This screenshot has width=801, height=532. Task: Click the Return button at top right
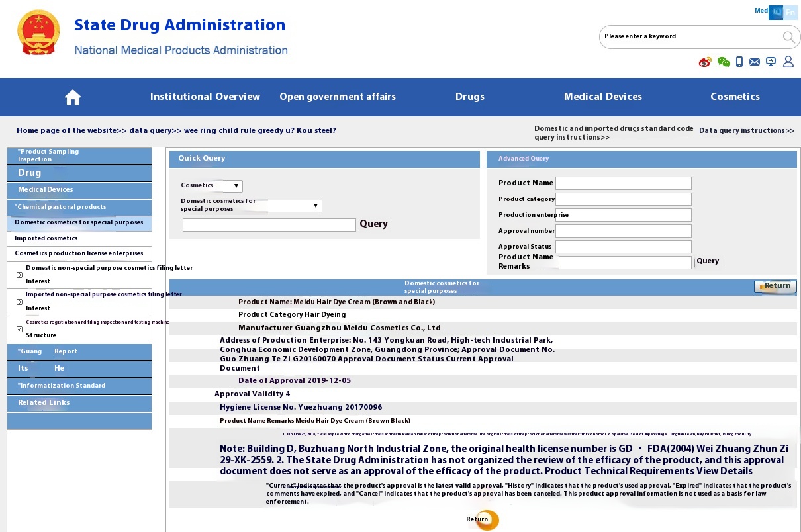[x=775, y=287]
